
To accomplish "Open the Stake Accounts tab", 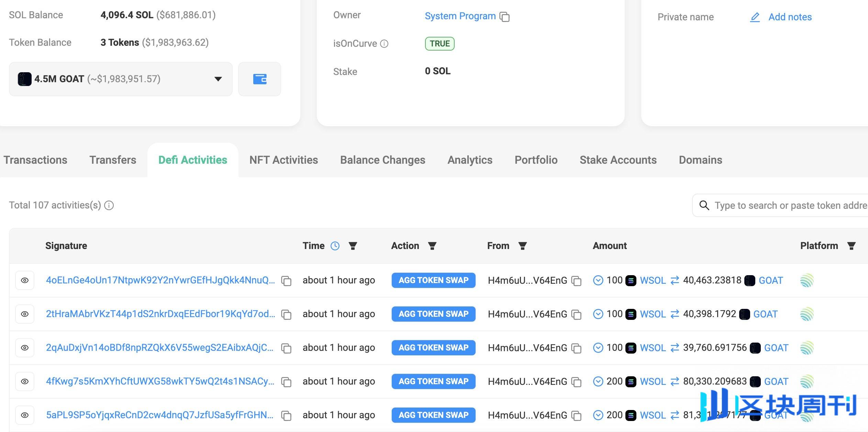I will tap(618, 160).
